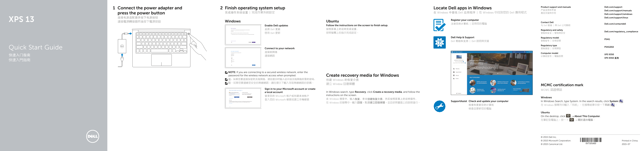This screenshot has width=644, height=151.
Task: Click the Windows subheading under step 2
Action: tap(232, 21)
